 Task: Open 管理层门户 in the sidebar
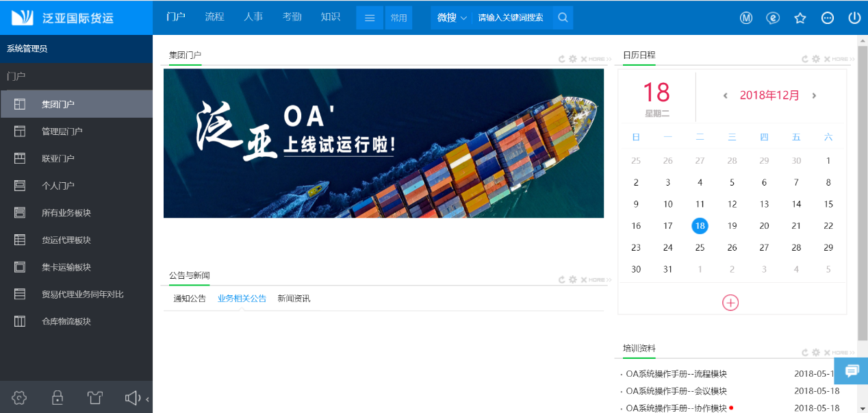76,132
